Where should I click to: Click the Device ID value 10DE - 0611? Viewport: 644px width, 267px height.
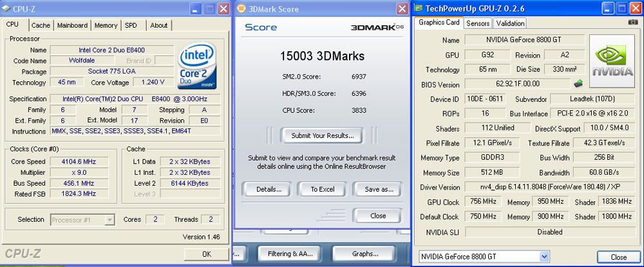pos(485,99)
